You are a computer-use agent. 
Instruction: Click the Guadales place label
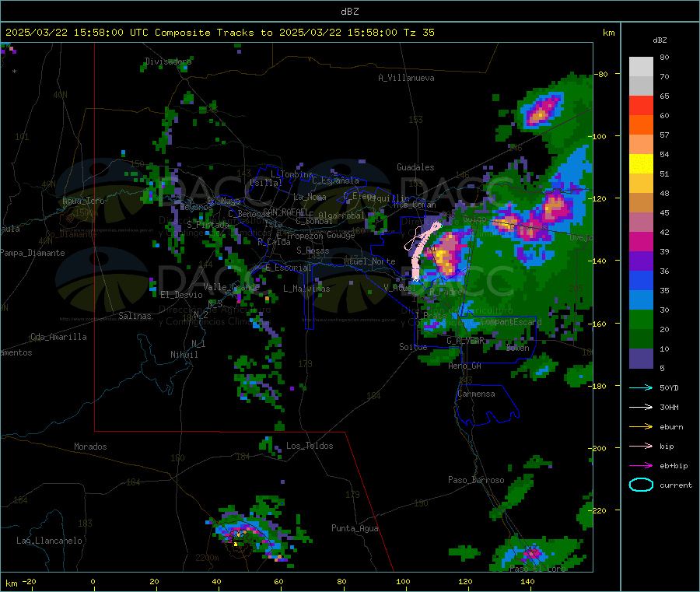(415, 167)
